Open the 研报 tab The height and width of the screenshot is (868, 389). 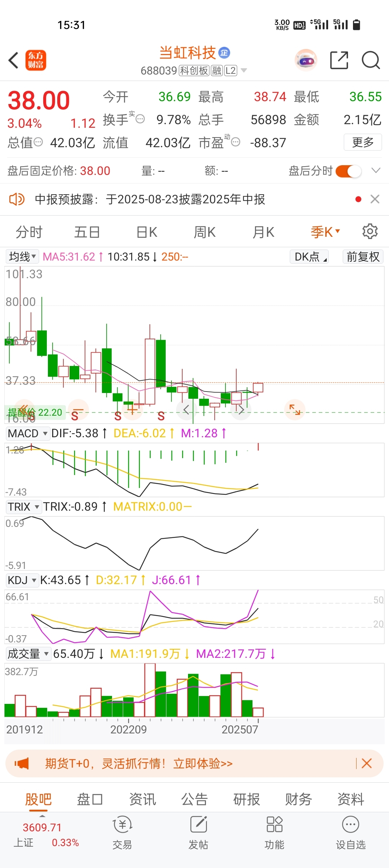(x=247, y=799)
